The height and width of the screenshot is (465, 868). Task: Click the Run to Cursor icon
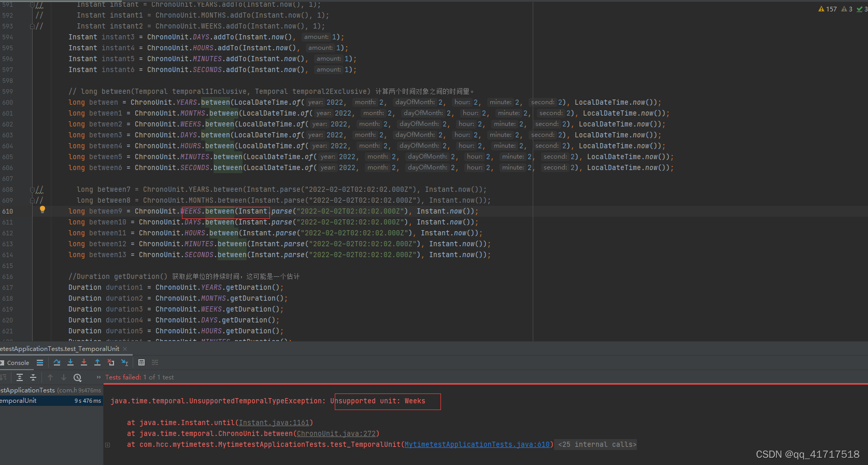click(124, 363)
